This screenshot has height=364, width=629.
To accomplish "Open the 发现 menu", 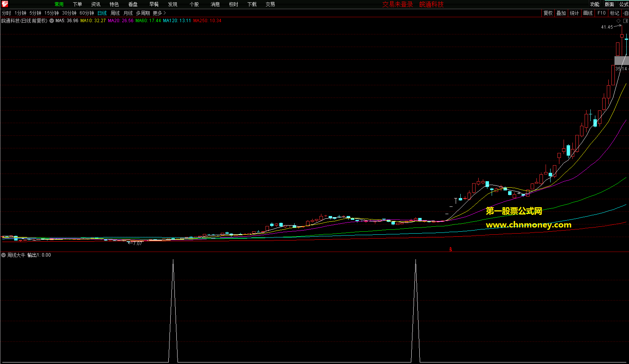I will point(173,4).
